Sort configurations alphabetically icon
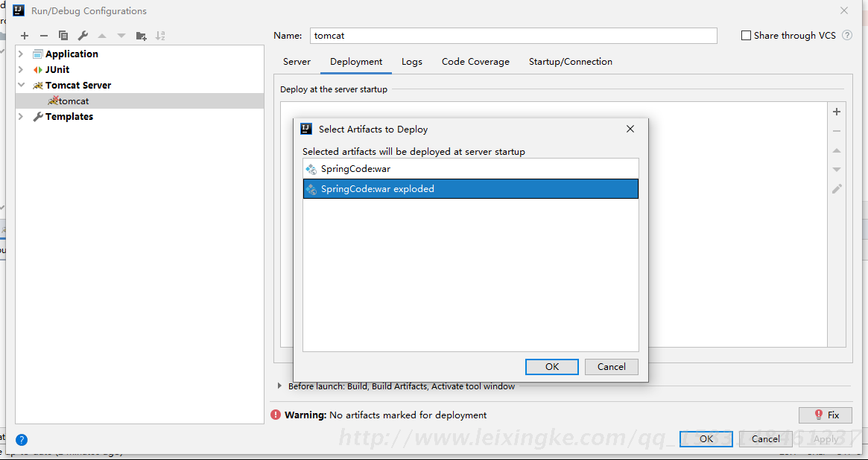 pyautogui.click(x=160, y=36)
